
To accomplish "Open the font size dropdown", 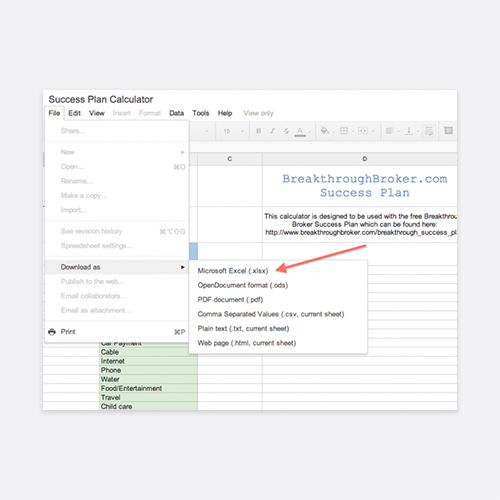I will (233, 131).
